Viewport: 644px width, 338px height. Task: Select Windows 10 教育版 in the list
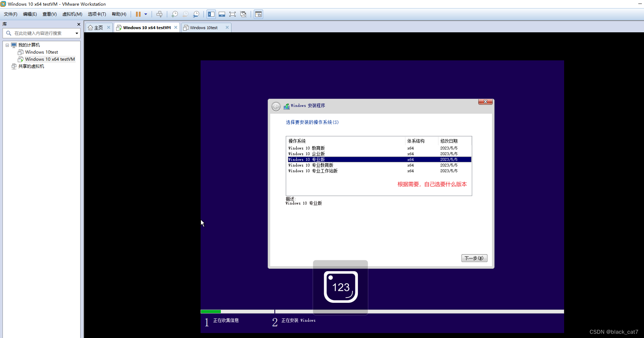pos(379,148)
